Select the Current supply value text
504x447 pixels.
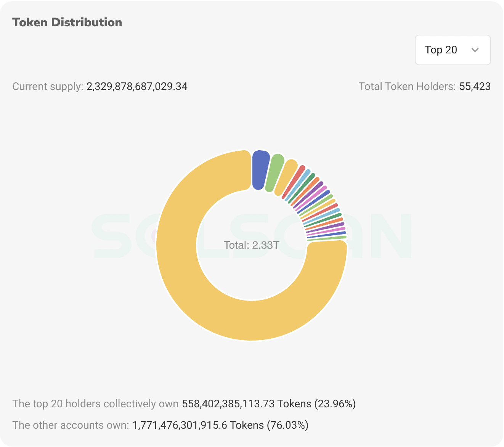(137, 87)
